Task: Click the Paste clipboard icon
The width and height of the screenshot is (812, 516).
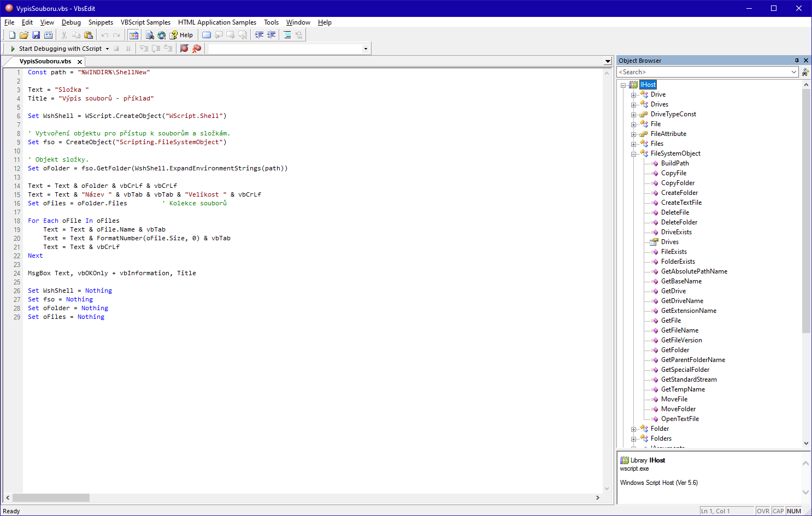Action: 89,35
